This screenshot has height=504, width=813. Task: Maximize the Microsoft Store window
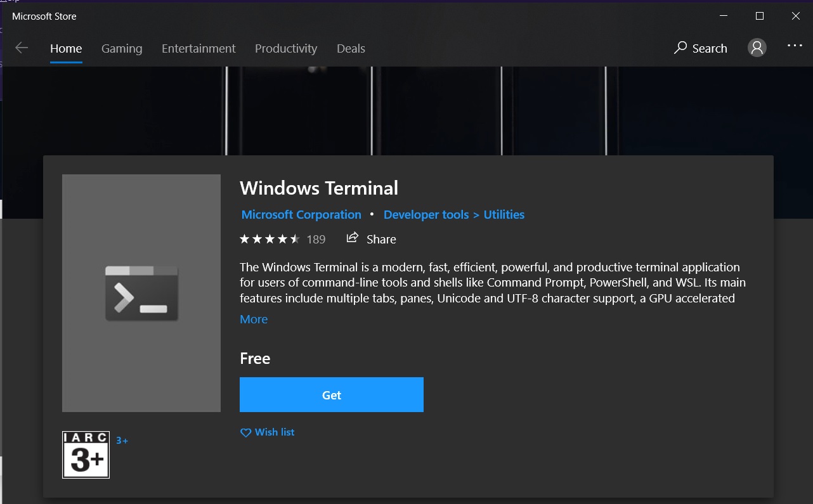(x=759, y=16)
